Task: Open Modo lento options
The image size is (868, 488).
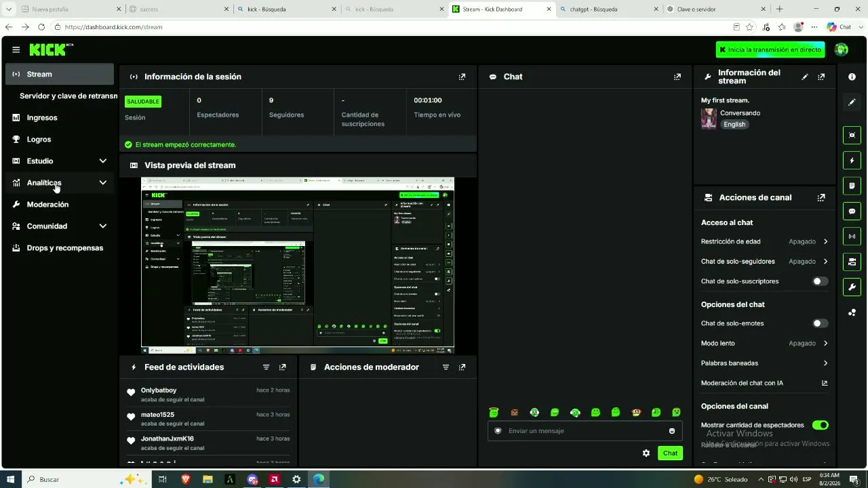Action: coord(764,343)
